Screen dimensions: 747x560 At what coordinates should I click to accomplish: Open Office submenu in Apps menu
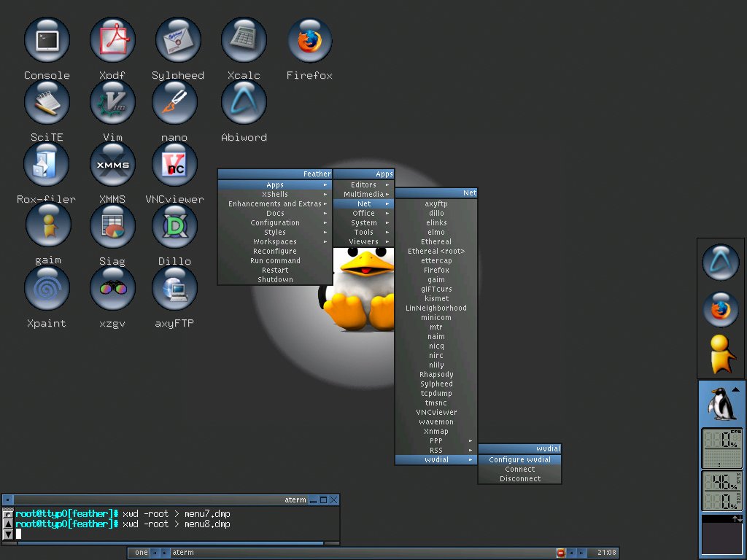pyautogui.click(x=363, y=214)
